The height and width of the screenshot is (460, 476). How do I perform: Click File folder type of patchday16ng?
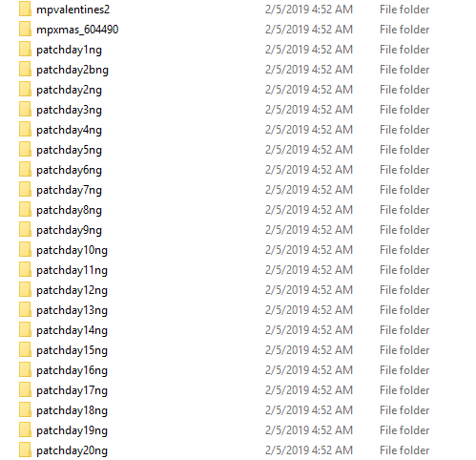[404, 370]
